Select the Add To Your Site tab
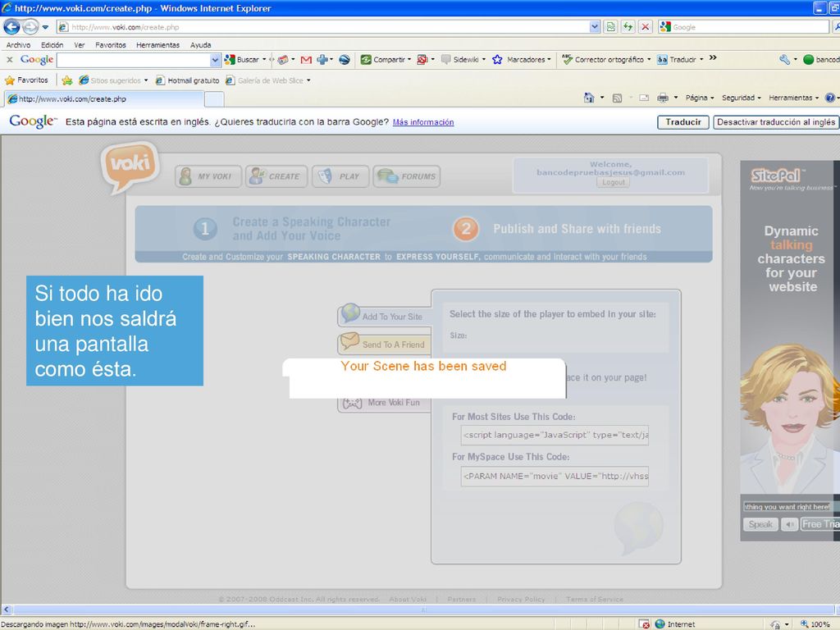This screenshot has width=840, height=630. (x=384, y=316)
